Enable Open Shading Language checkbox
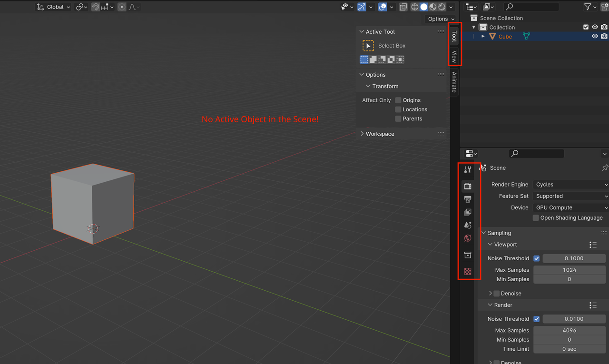609x364 pixels. (x=536, y=218)
